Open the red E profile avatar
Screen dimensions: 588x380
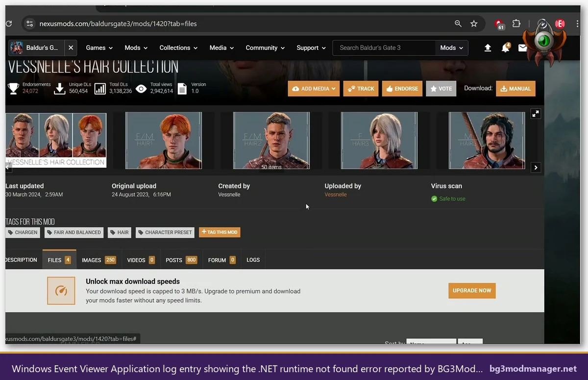click(560, 24)
